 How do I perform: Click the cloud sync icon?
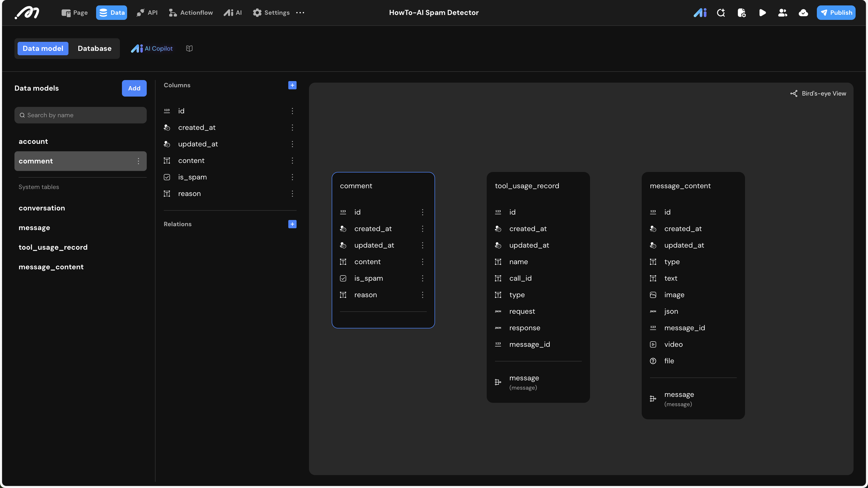tap(803, 12)
